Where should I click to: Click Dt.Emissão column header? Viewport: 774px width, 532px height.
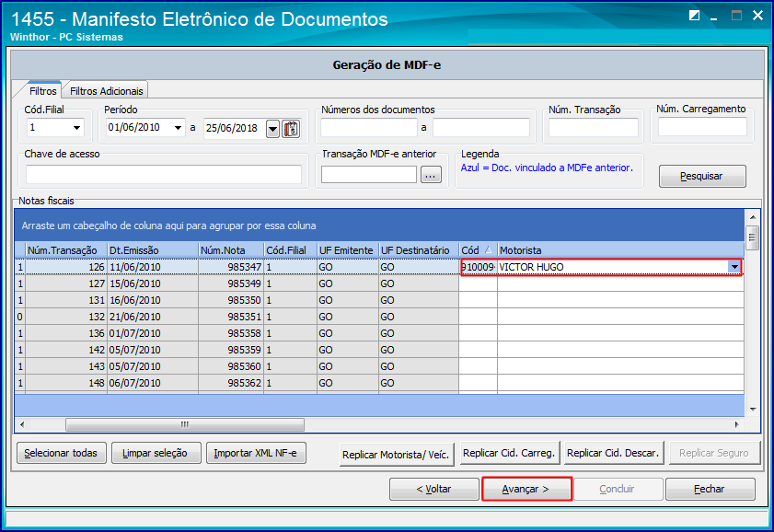(153, 250)
